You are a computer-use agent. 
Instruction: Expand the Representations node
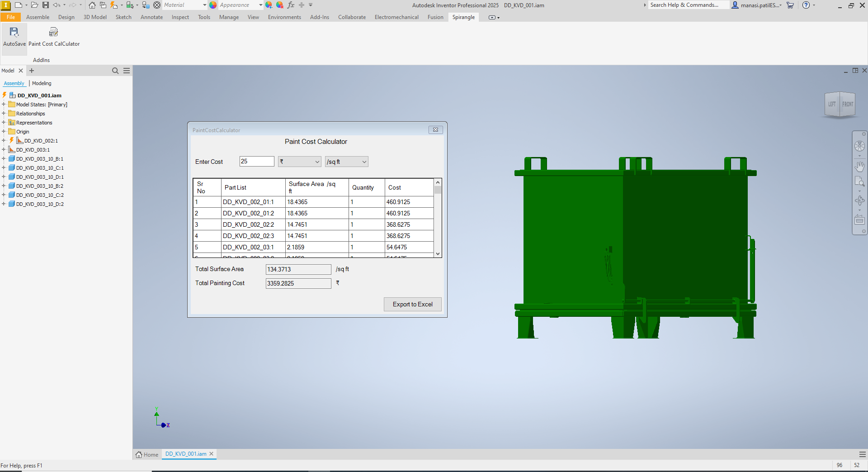(x=4, y=123)
